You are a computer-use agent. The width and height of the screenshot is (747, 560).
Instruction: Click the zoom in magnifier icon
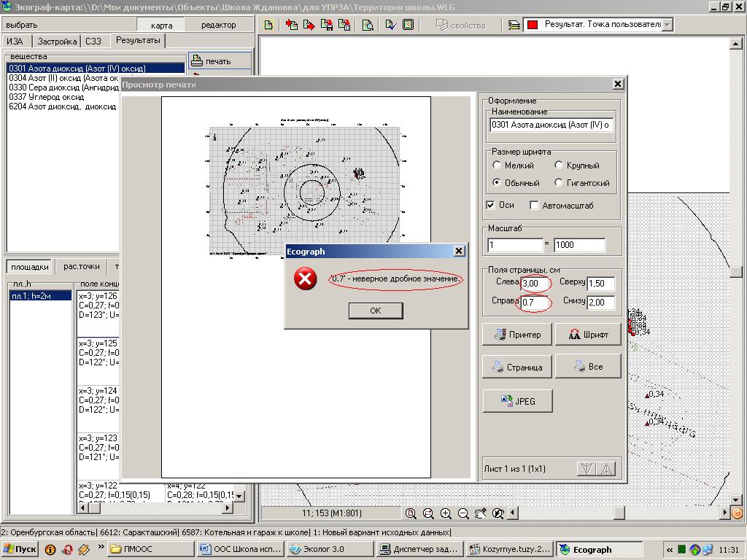(x=446, y=513)
